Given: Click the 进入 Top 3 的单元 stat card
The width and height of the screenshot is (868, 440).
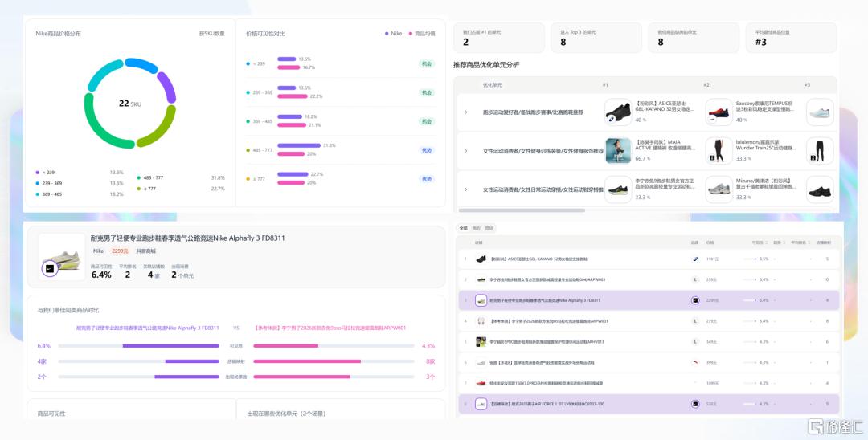Looking at the screenshot, I should pos(596,38).
